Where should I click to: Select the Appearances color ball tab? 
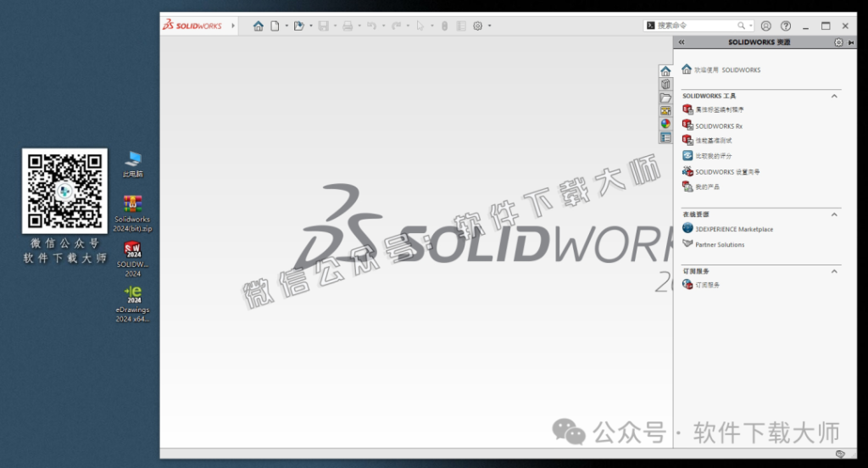(x=665, y=124)
